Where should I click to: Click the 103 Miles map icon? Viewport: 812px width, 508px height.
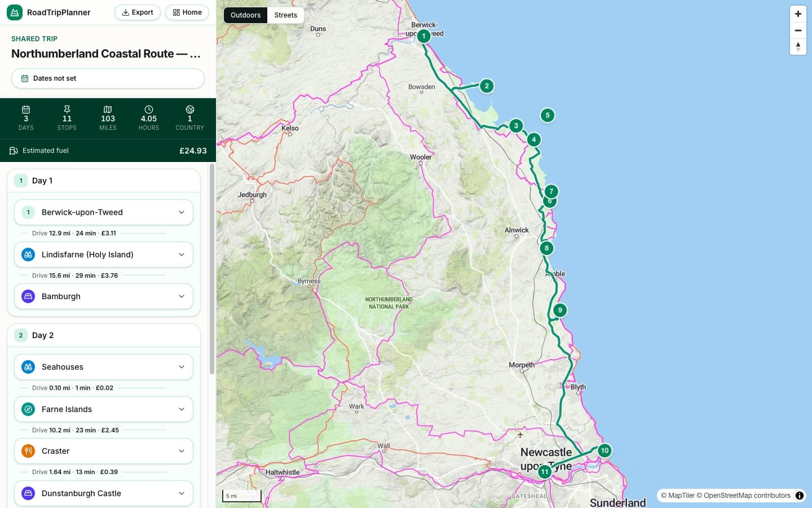[108, 110]
